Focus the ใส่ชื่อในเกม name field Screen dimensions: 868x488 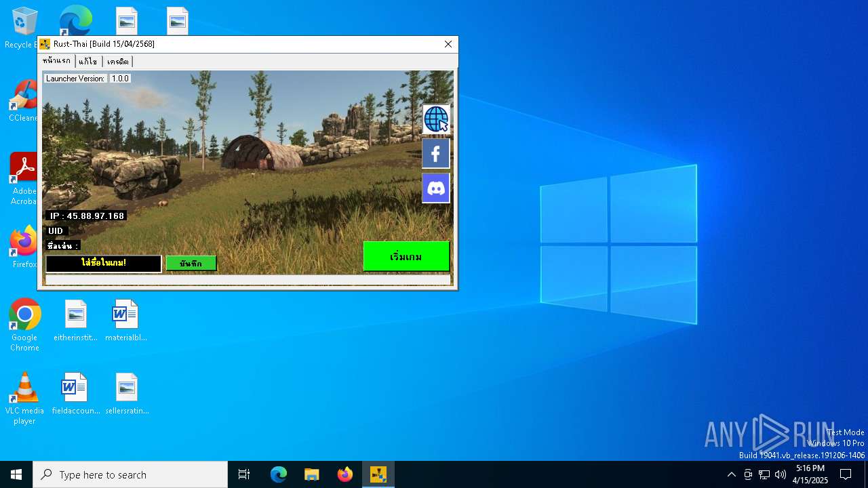coord(104,264)
